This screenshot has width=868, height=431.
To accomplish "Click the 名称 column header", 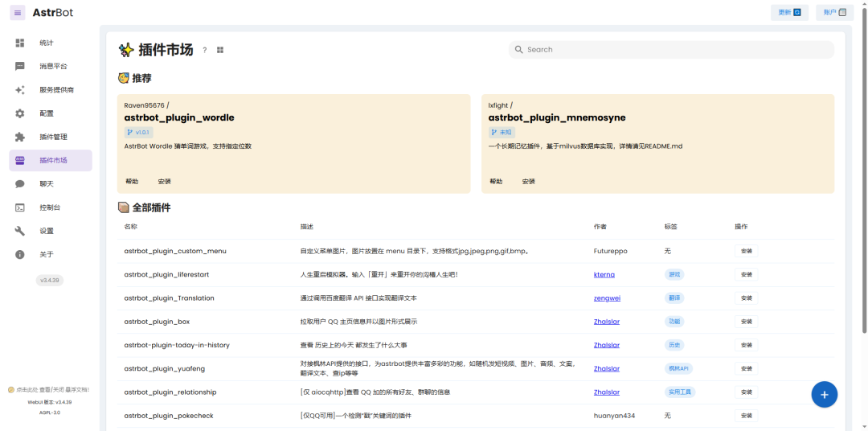I will [x=131, y=227].
